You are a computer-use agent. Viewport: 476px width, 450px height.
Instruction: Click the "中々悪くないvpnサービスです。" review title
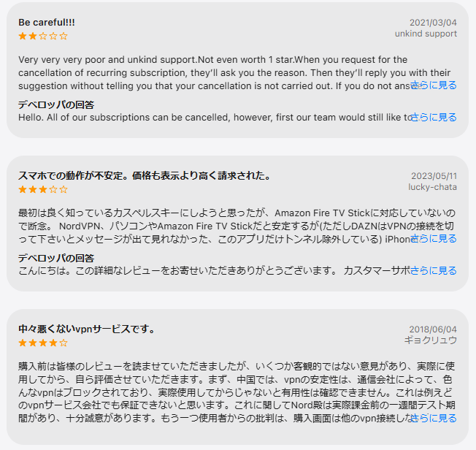pyautogui.click(x=87, y=329)
